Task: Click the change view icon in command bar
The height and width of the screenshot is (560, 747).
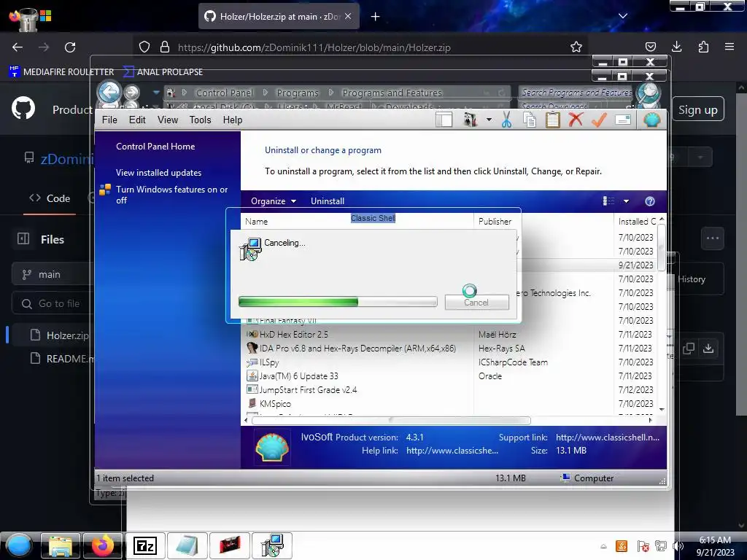Action: coord(608,201)
